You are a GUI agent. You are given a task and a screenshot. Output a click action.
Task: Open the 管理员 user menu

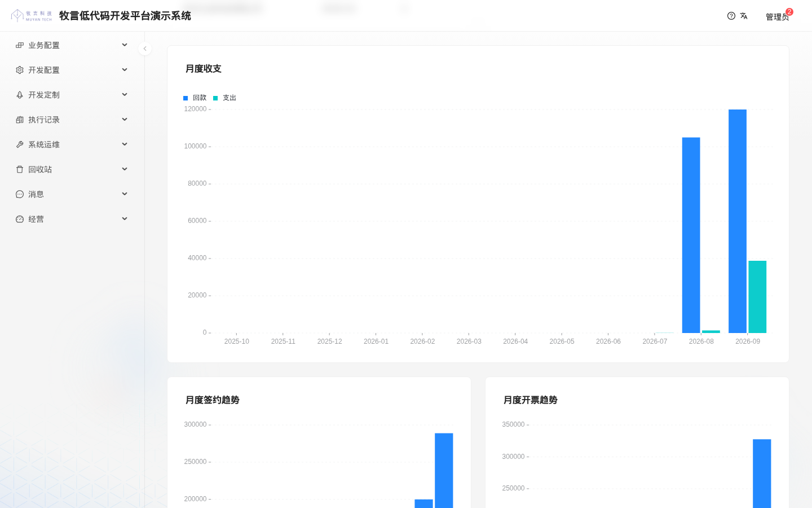pos(777,17)
